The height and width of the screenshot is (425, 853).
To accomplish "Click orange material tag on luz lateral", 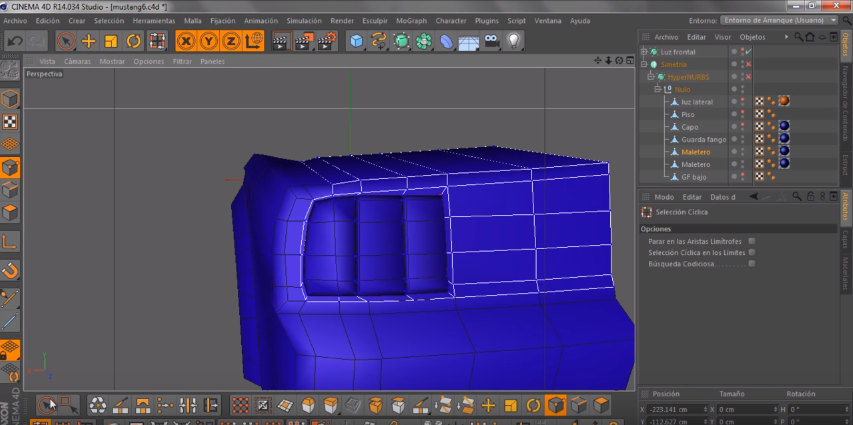I will click(784, 101).
